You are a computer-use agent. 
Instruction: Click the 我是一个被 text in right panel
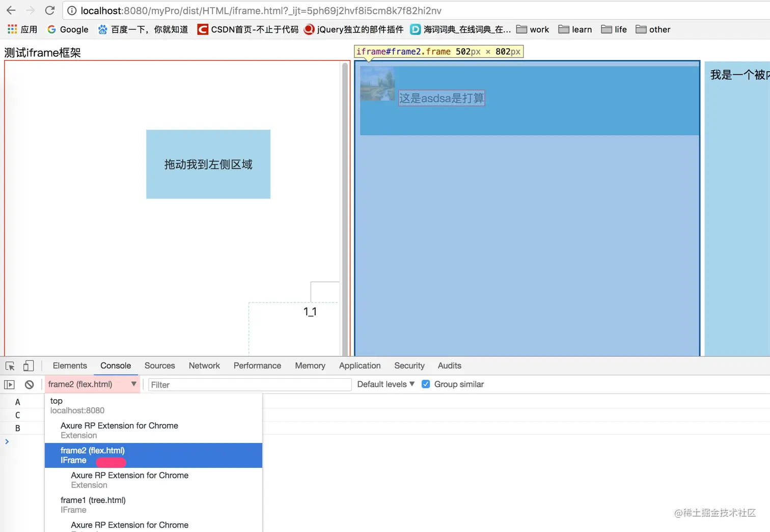[740, 75]
